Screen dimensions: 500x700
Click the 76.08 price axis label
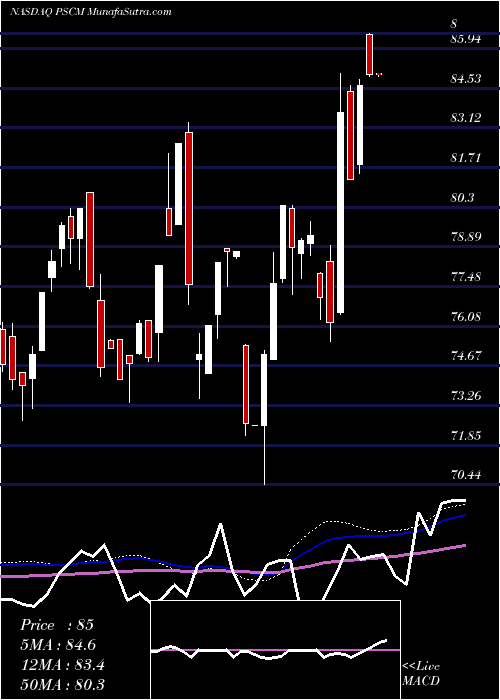[466, 317]
